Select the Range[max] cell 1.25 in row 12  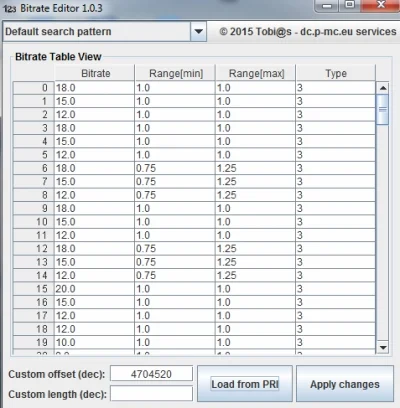(x=256, y=249)
